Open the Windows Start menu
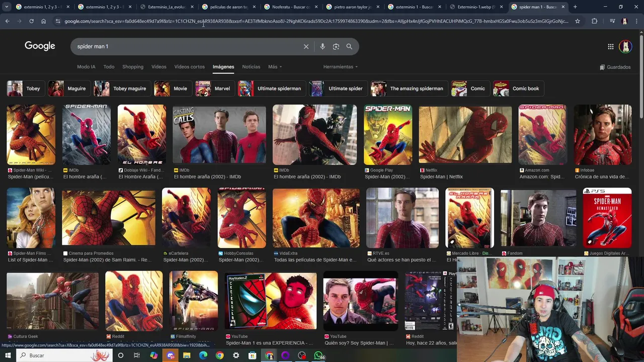This screenshot has width=644, height=362. 8,355
